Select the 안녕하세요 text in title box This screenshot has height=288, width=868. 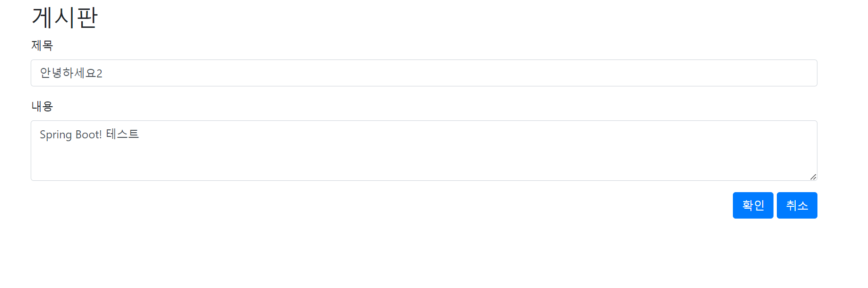[x=68, y=73]
